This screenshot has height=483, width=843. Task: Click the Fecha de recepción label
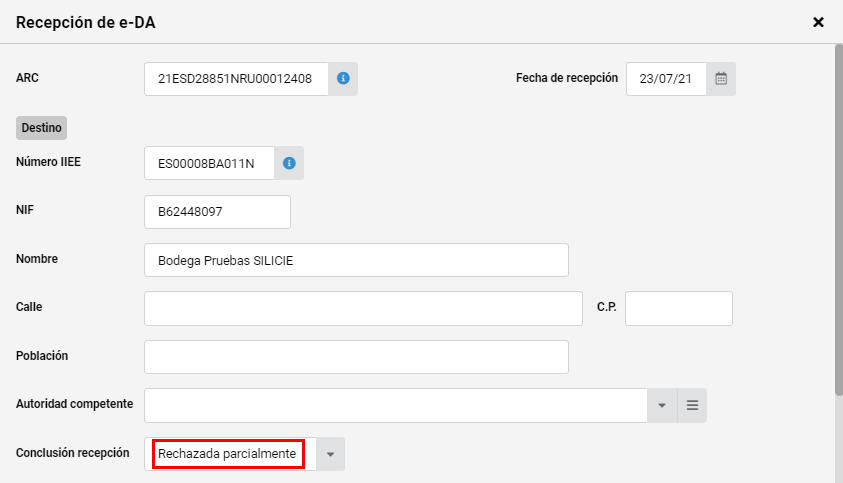(567, 78)
